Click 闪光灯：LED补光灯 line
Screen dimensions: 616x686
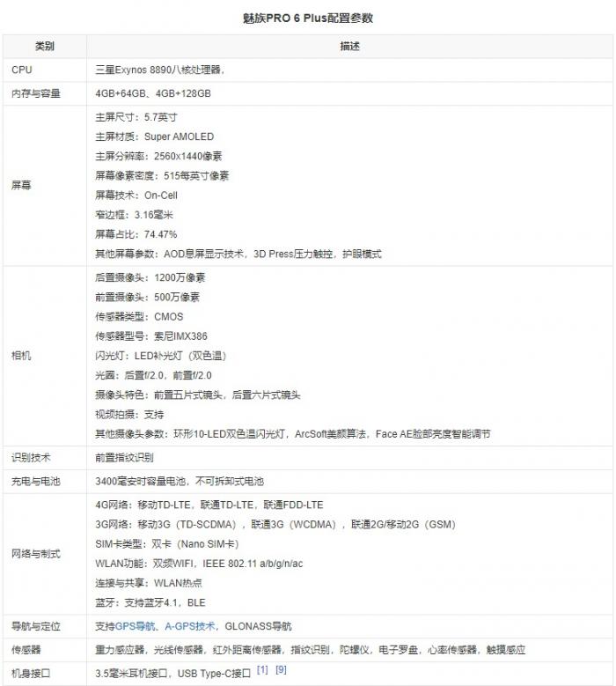click(161, 356)
